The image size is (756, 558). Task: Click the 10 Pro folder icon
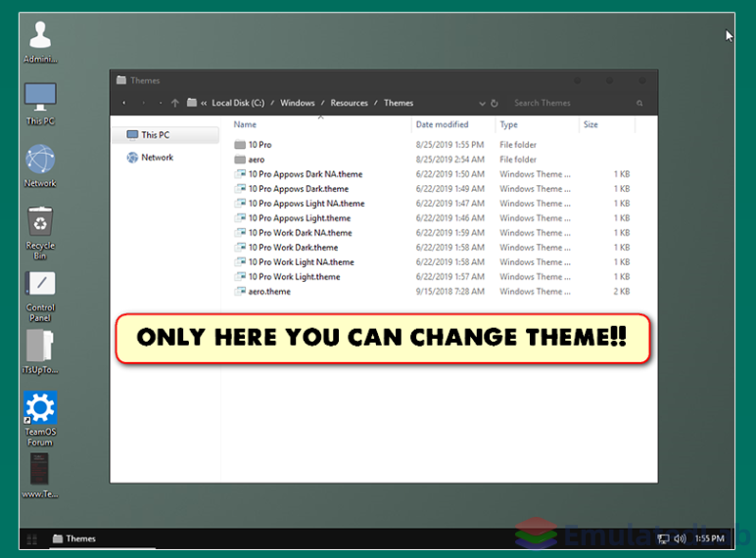tap(240, 145)
